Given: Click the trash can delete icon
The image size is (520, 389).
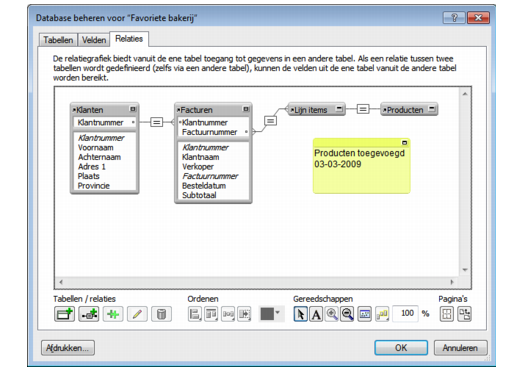Looking at the screenshot, I should point(161,314).
